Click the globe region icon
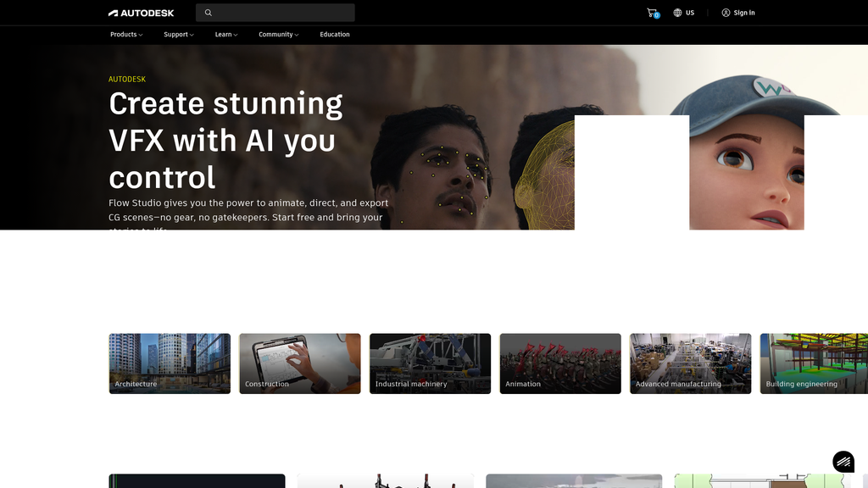 pos(677,13)
